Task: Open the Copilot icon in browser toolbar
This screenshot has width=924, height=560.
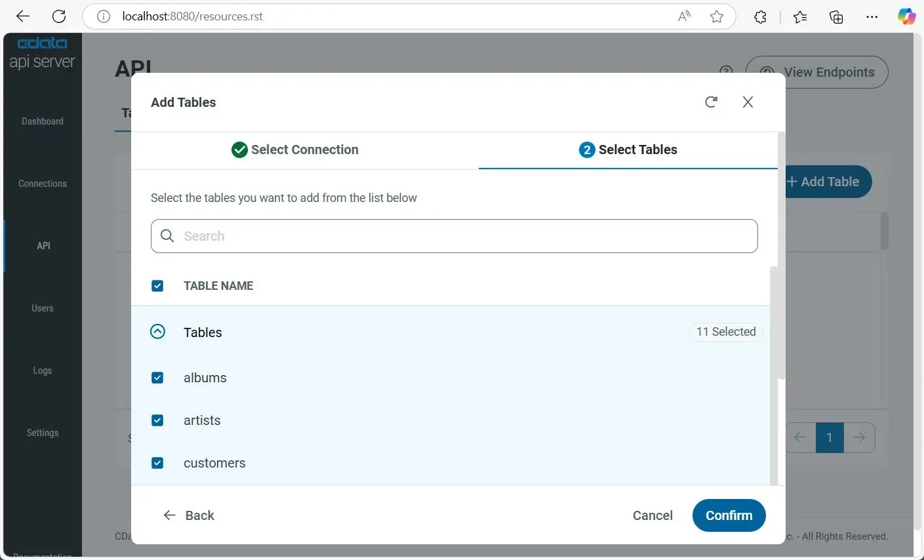Action: click(906, 17)
